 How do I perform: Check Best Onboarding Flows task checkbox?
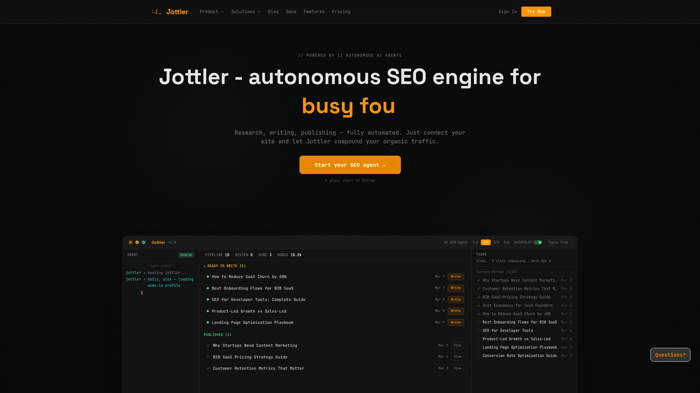pyautogui.click(x=479, y=322)
